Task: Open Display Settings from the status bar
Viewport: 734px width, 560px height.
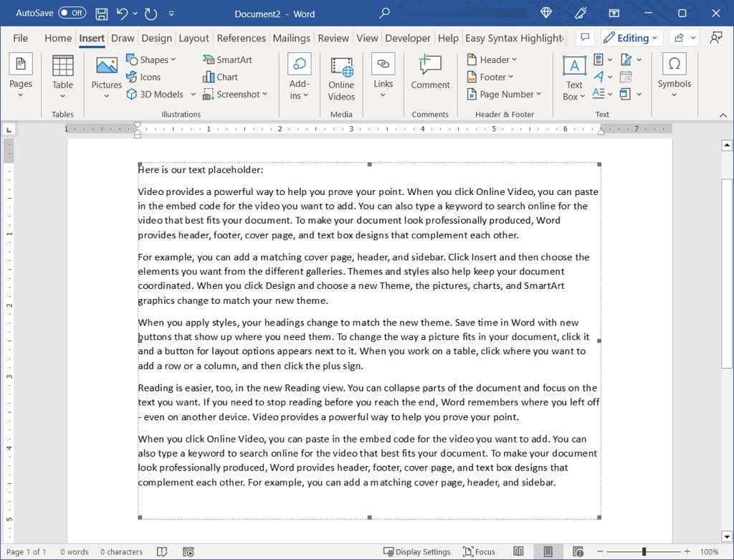Action: (417, 551)
